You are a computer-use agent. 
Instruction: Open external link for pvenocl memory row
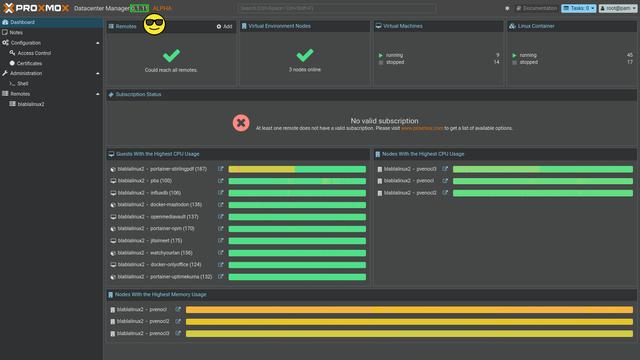(178, 309)
